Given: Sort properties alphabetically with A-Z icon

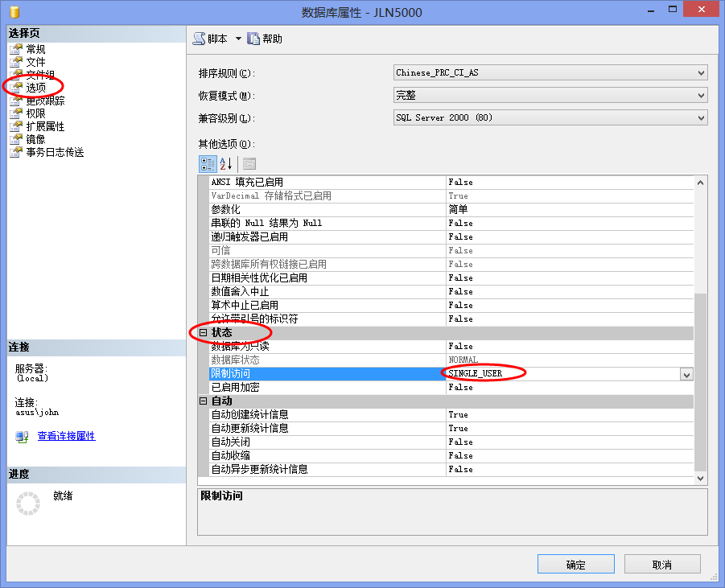Looking at the screenshot, I should (x=226, y=164).
